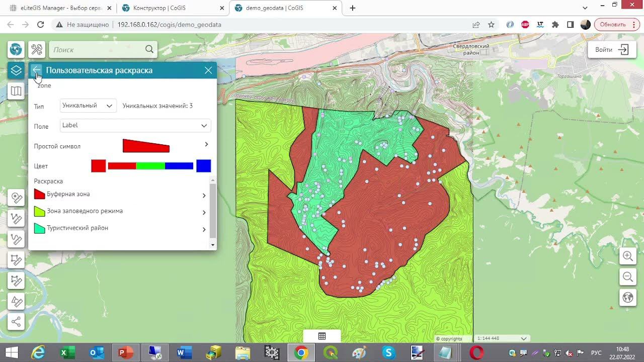Open the basemap gallery icon

pyautogui.click(x=16, y=91)
